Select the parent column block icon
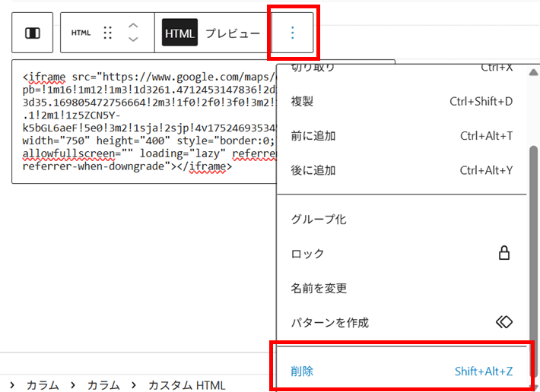 (33, 33)
